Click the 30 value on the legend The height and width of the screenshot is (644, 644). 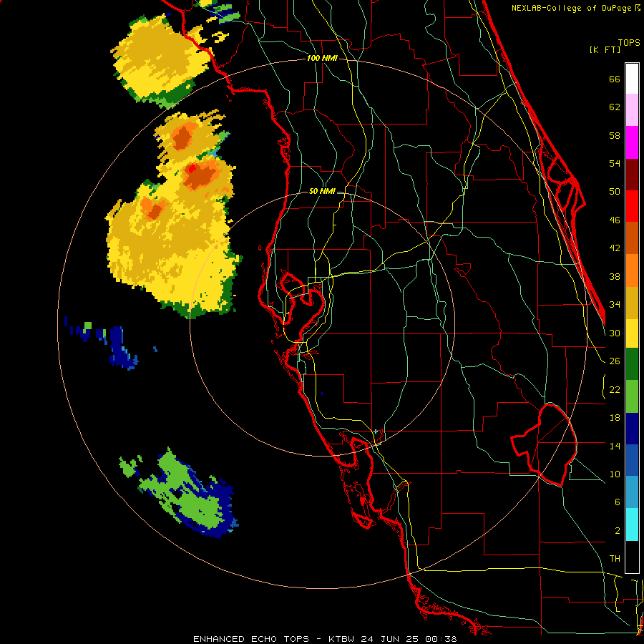(x=615, y=333)
